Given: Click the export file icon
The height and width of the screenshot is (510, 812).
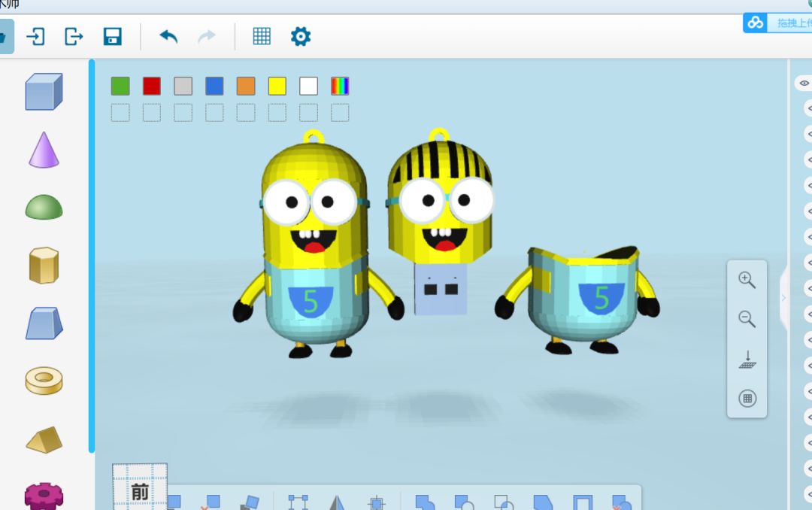Looking at the screenshot, I should 74,37.
